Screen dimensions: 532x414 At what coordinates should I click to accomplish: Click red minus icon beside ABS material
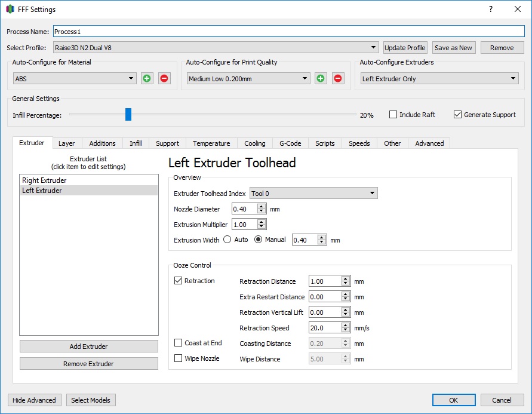coord(164,79)
